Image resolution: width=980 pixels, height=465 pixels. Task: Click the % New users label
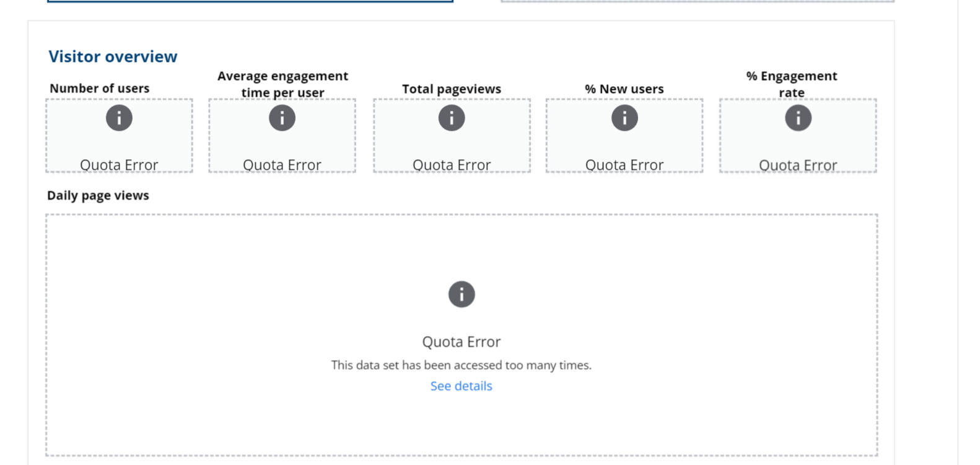coord(624,89)
